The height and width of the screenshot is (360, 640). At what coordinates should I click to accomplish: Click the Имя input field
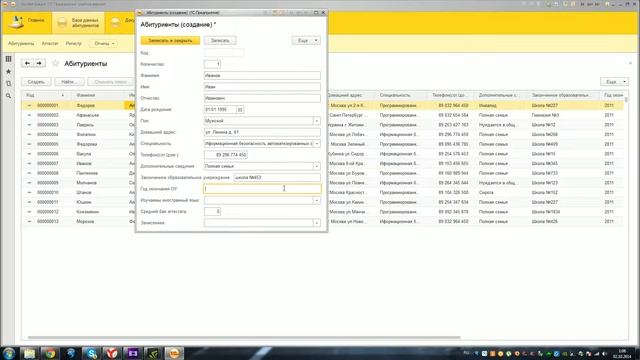click(262, 87)
